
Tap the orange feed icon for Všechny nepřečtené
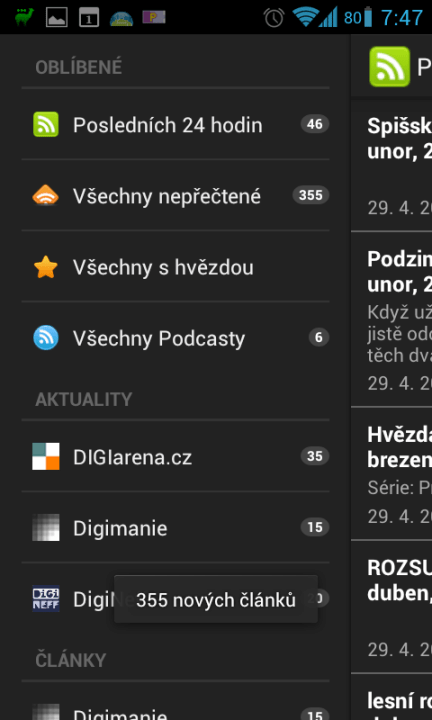pos(46,196)
